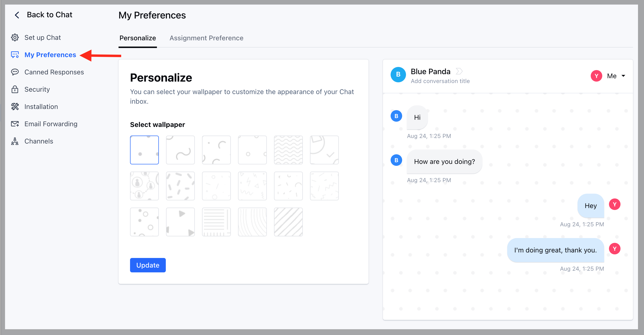
Task: Click the Add conversation title field
Action: 440,81
